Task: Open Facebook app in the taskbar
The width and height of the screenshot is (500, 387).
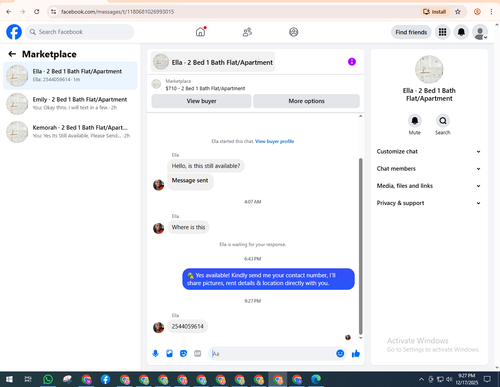Action: 105,379
